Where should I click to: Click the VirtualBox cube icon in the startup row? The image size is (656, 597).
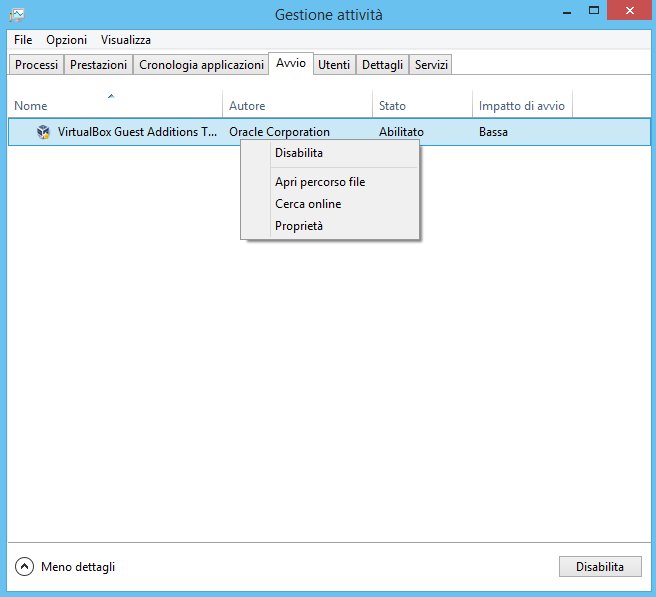tap(43, 132)
